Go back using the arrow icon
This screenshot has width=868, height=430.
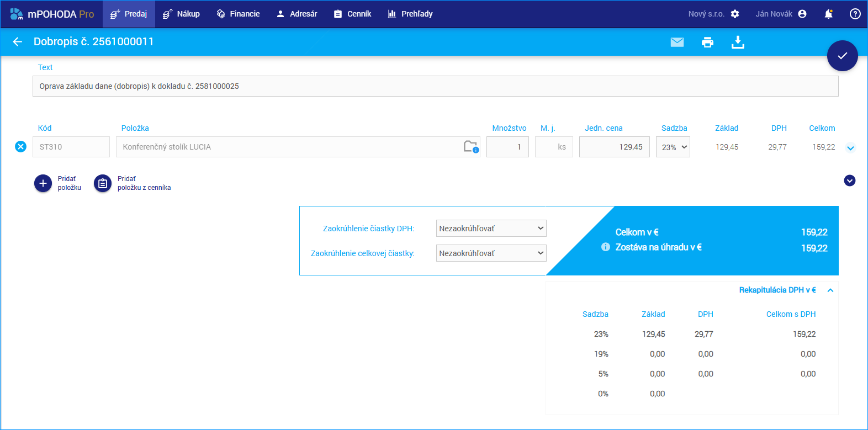[18, 42]
